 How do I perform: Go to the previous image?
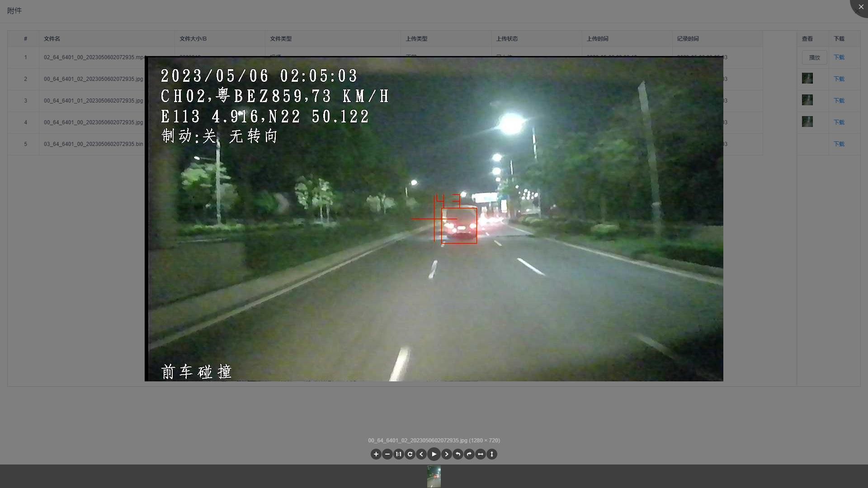click(421, 454)
